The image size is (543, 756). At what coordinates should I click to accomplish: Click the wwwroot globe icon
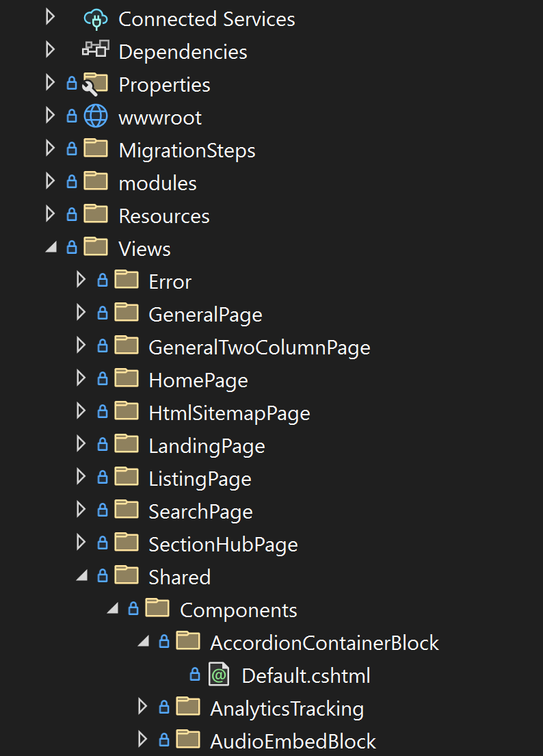(x=96, y=117)
